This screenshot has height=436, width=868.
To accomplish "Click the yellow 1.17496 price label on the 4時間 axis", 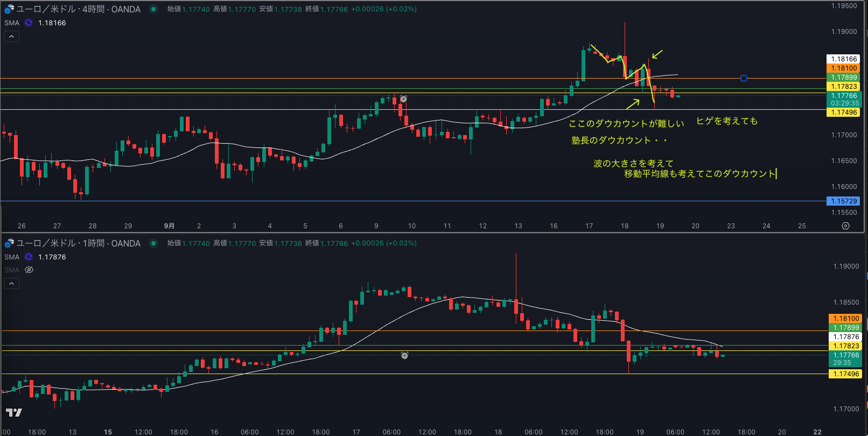I will tap(843, 112).
